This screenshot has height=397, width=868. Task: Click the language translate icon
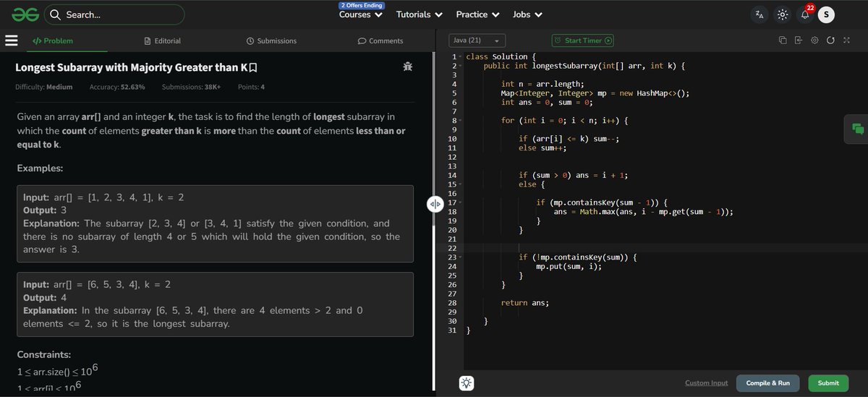(759, 14)
